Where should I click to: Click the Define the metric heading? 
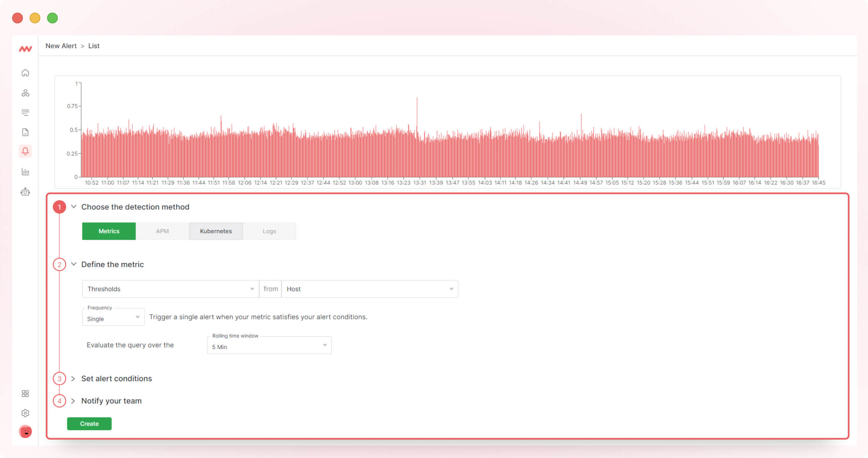pos(113,264)
